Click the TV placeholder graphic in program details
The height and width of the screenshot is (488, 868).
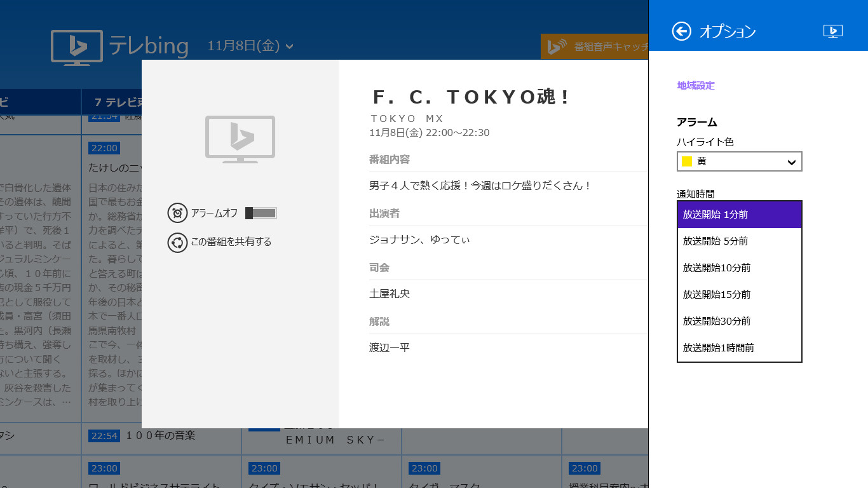tap(240, 139)
